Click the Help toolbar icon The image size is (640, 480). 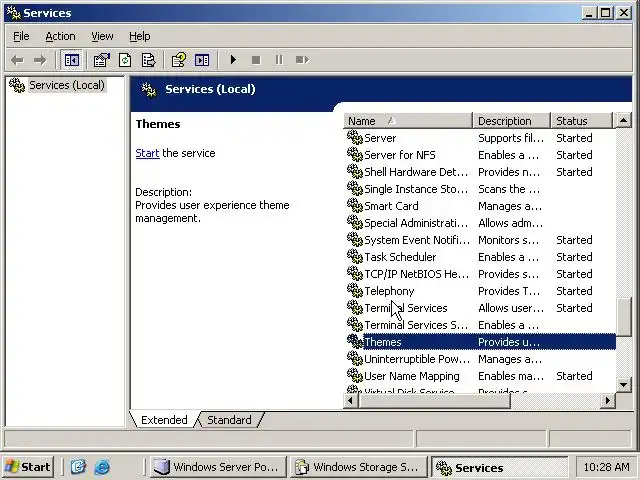pyautogui.click(x=178, y=60)
